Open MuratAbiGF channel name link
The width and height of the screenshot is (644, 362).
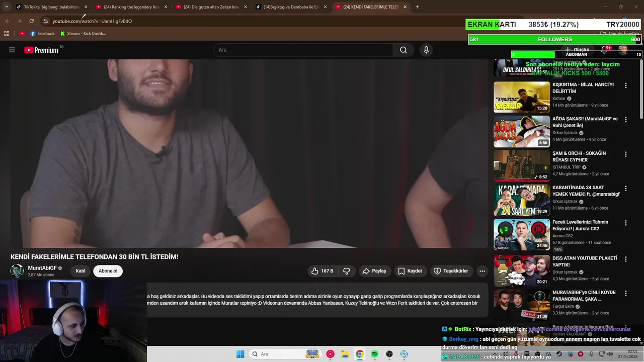(x=42, y=268)
